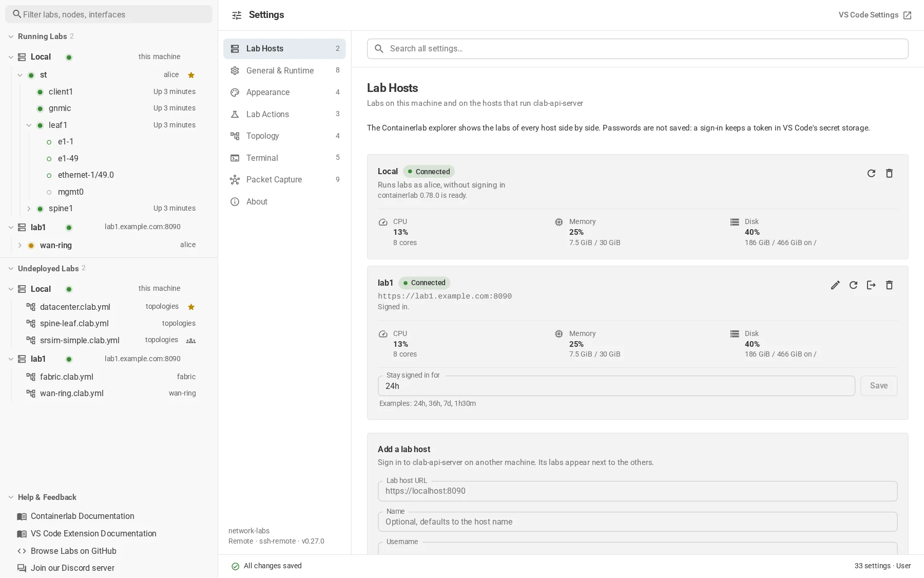Viewport: 924px width, 578px height.
Task: Refresh the Local lab host card
Action: [x=871, y=173]
